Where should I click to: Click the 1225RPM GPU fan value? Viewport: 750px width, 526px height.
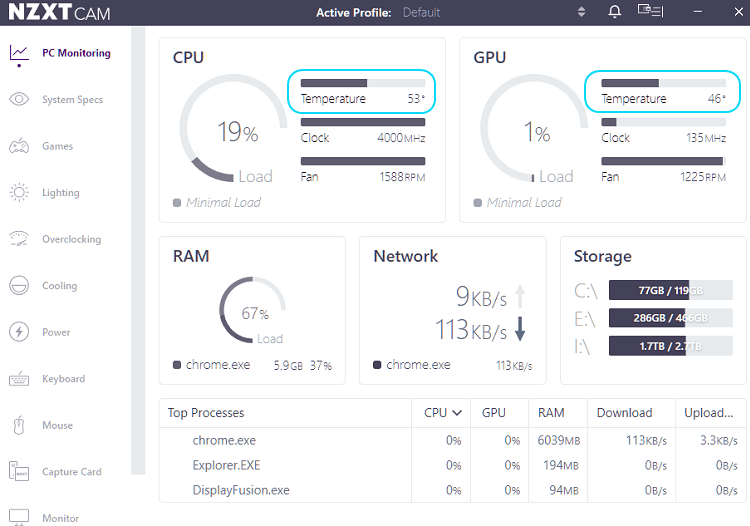pos(703,177)
